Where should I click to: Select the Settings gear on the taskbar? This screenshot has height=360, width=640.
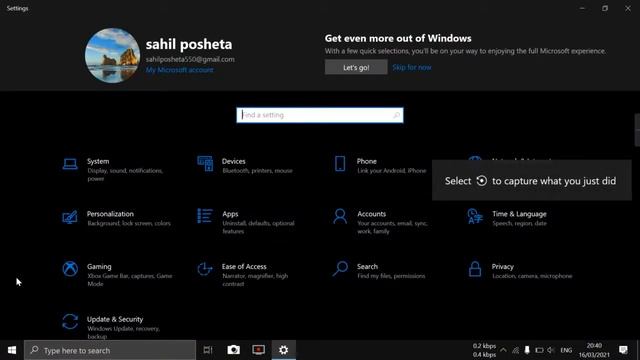click(284, 350)
